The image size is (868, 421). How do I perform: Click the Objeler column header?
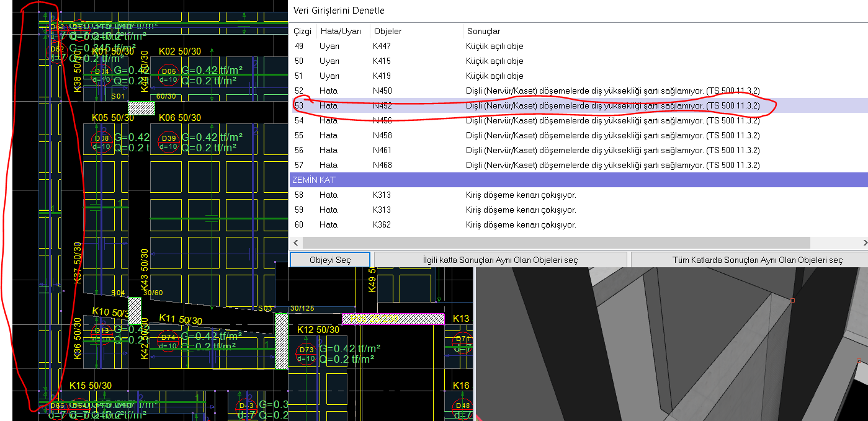(387, 31)
